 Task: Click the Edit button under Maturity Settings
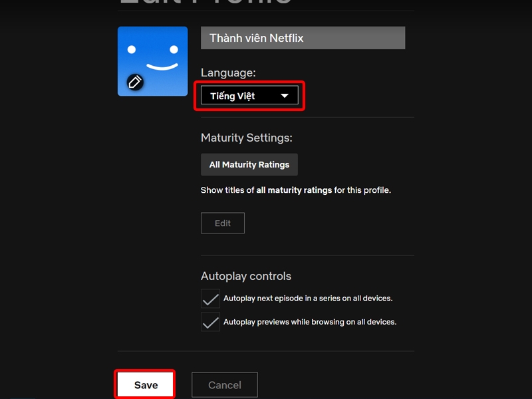click(x=223, y=223)
